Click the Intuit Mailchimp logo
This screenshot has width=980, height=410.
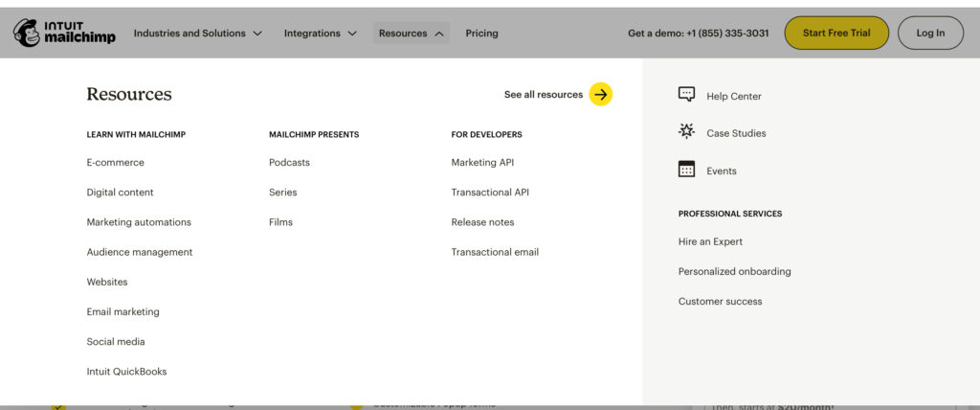point(64,34)
